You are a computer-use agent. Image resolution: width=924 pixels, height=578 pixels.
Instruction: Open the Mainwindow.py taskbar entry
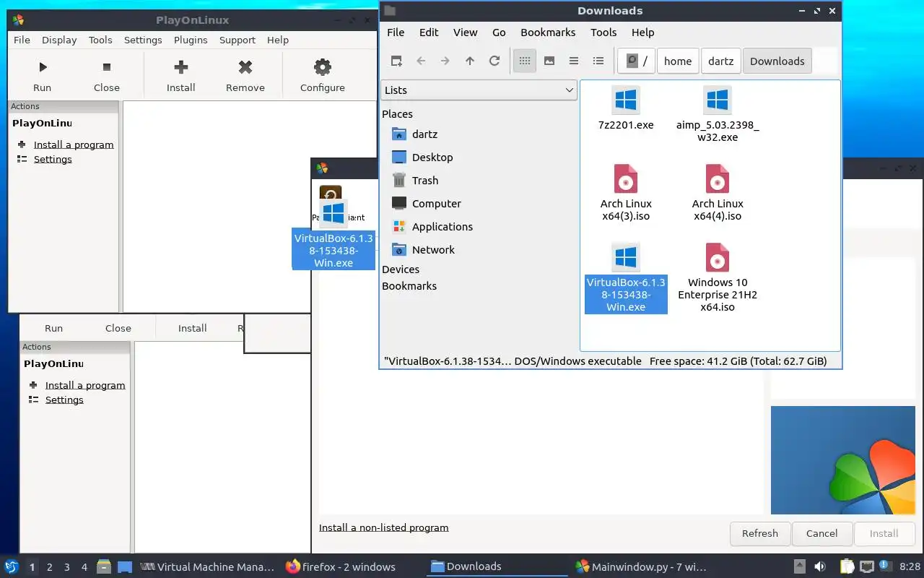tap(641, 566)
